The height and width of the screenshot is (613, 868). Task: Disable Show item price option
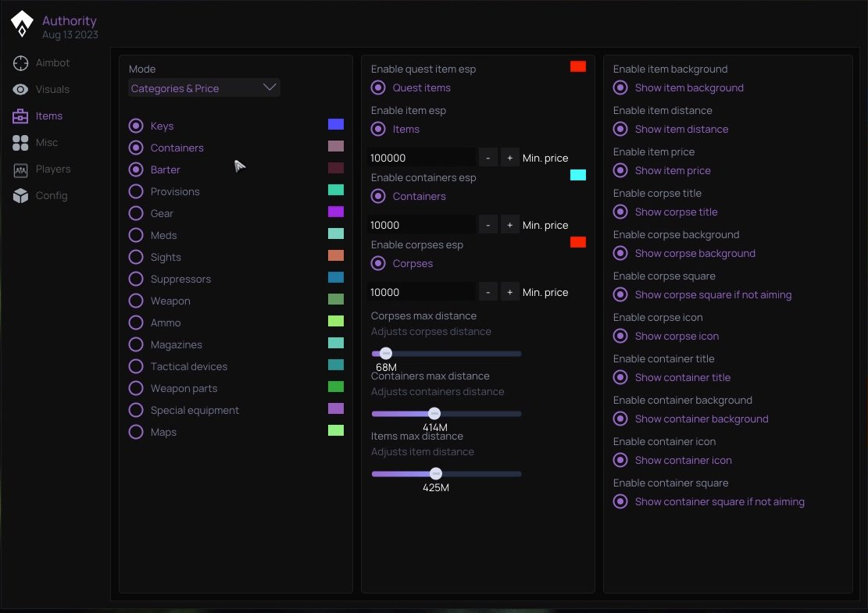(620, 170)
